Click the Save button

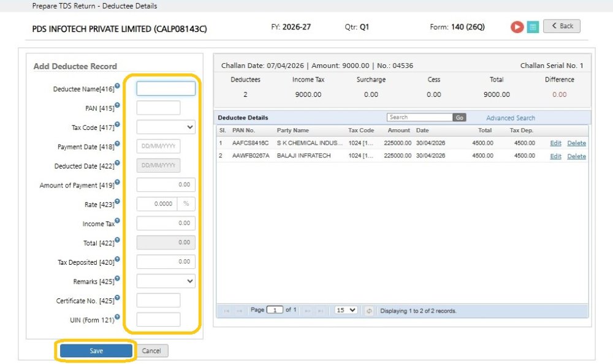96,351
